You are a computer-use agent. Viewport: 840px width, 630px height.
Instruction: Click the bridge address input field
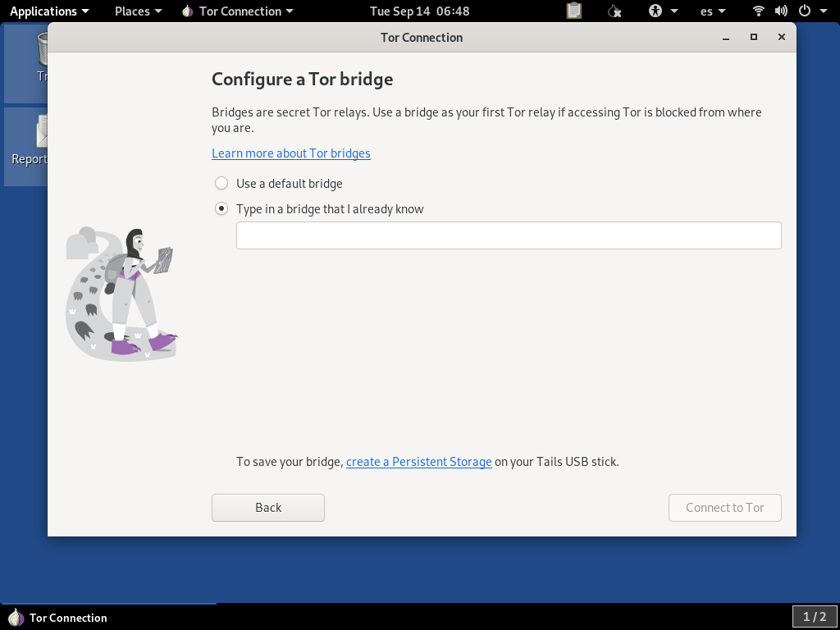click(x=509, y=235)
